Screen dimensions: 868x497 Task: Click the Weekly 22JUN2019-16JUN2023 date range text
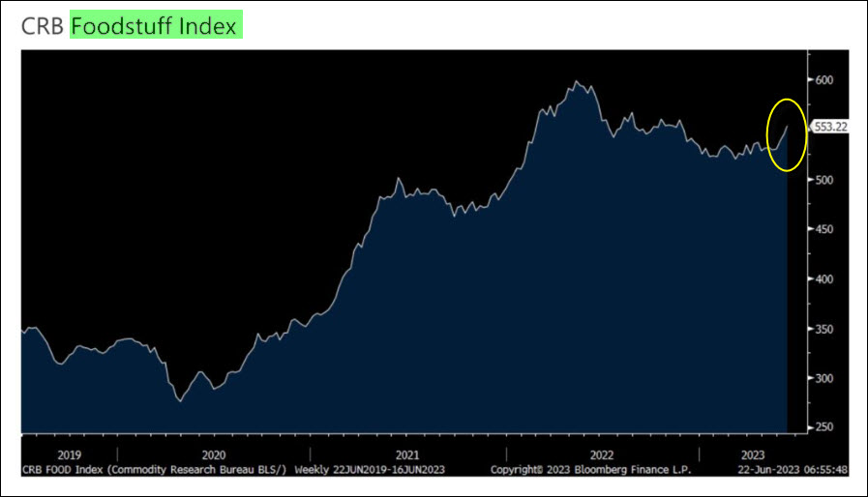370,468
